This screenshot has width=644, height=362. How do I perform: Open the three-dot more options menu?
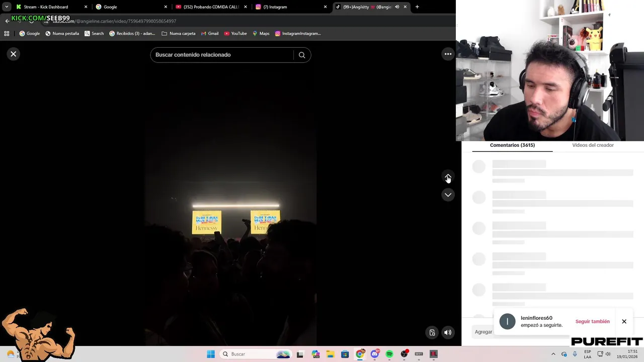(x=448, y=54)
